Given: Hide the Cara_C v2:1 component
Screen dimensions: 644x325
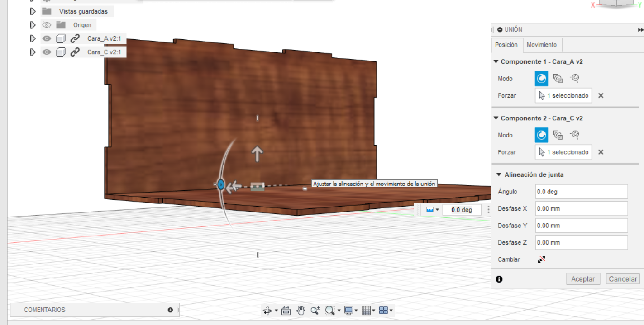Looking at the screenshot, I should (46, 52).
